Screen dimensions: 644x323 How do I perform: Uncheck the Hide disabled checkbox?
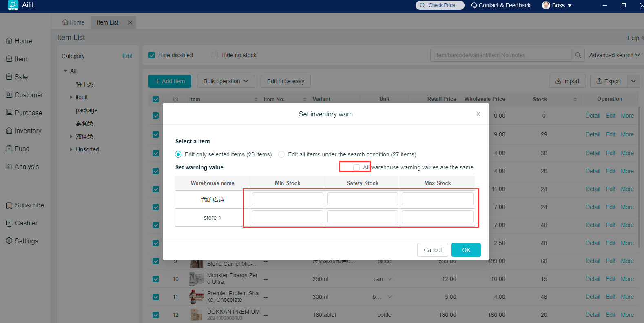152,55
